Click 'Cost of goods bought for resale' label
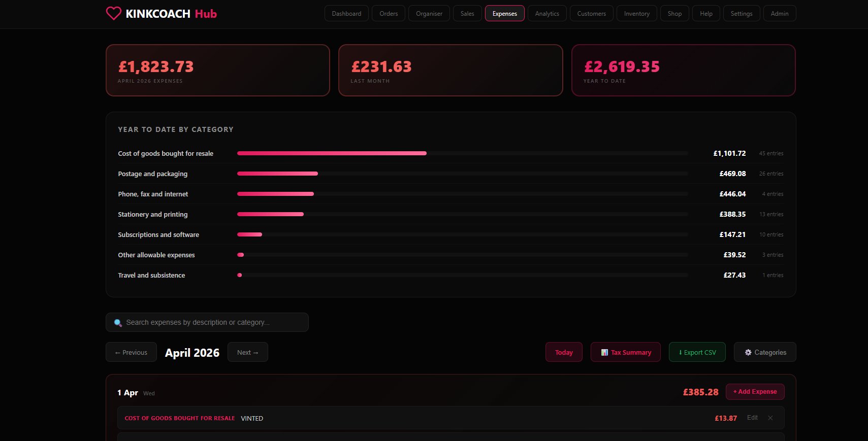Screen dimensions: 868x441 (166, 153)
